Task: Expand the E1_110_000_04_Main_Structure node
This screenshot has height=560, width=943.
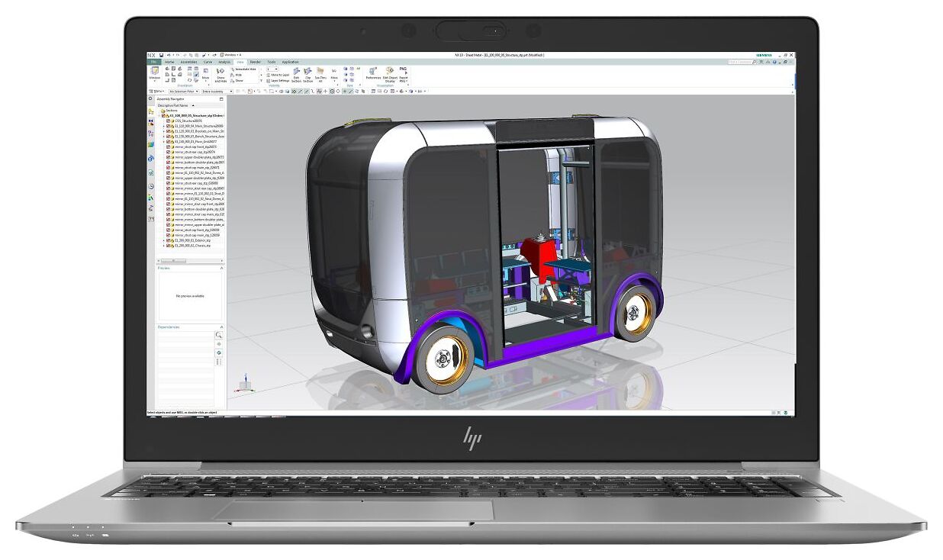Action: tap(163, 126)
